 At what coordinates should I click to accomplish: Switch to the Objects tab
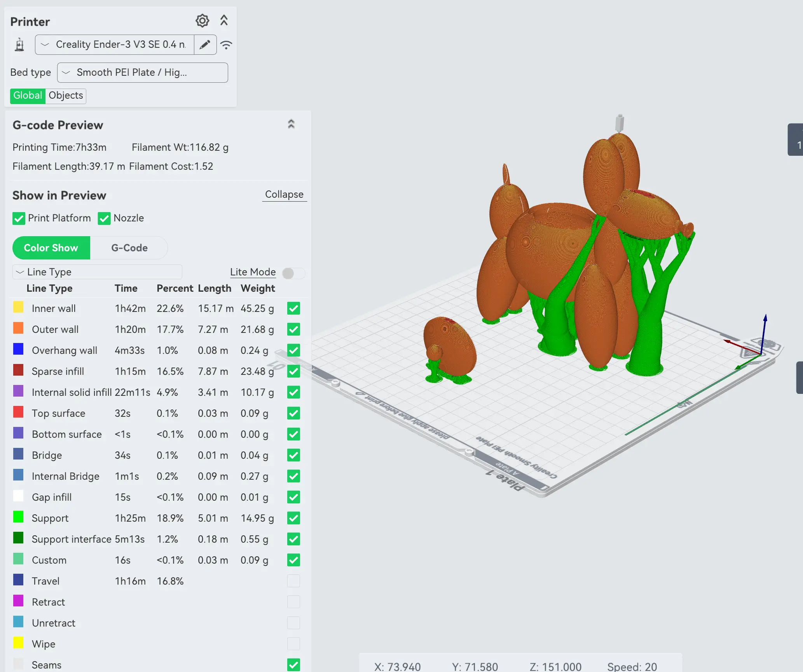(66, 96)
